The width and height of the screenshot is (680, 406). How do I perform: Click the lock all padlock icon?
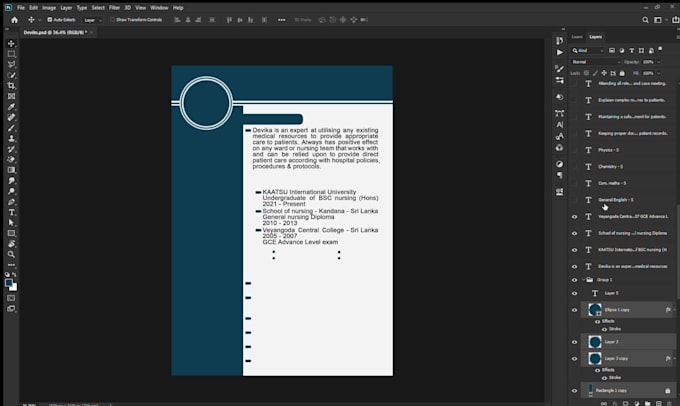[622, 73]
